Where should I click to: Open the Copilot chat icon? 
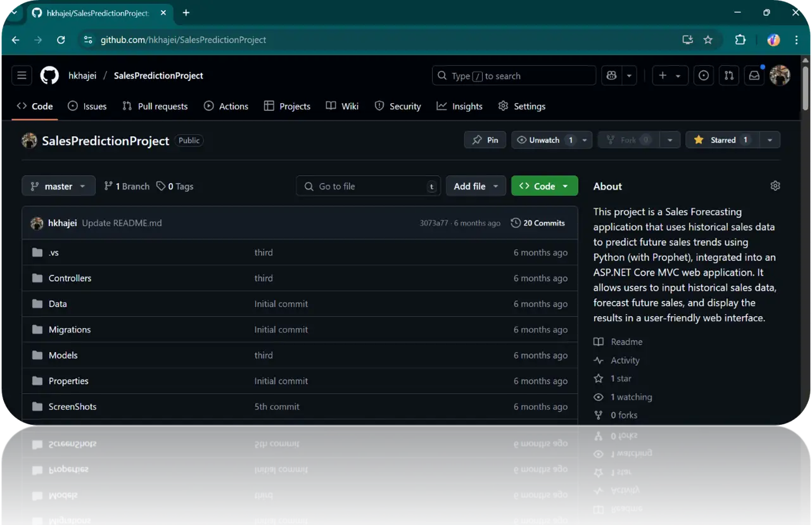click(x=611, y=75)
